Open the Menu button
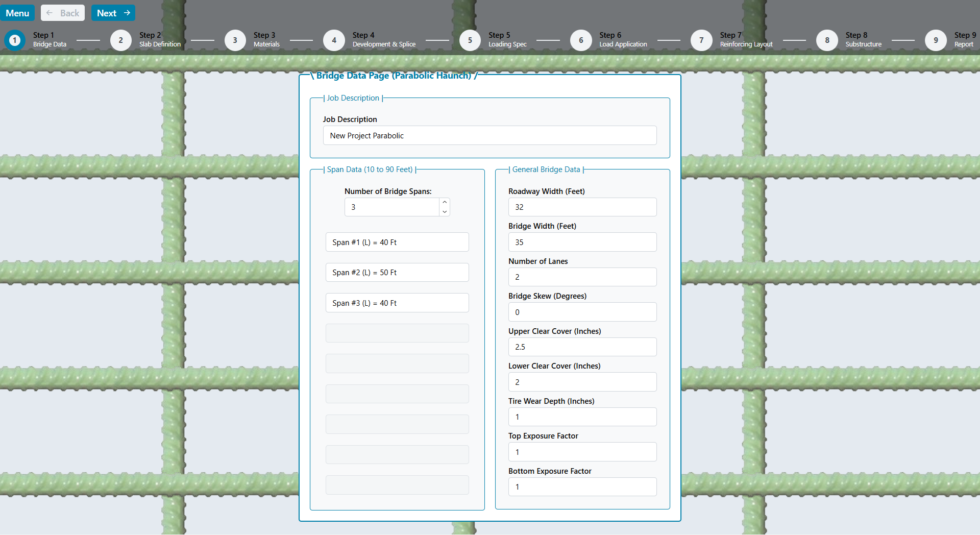The width and height of the screenshot is (980, 535). (x=17, y=13)
